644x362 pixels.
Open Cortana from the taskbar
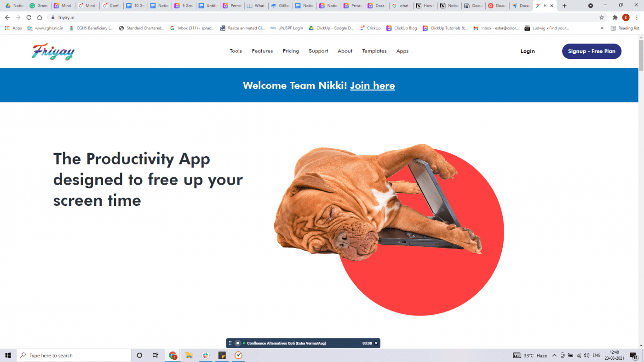pyautogui.click(x=140, y=355)
